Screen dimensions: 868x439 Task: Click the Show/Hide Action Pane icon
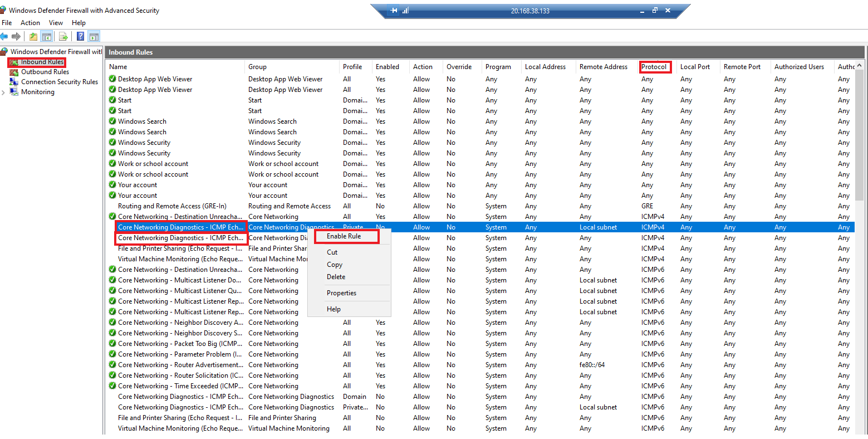[x=94, y=37]
